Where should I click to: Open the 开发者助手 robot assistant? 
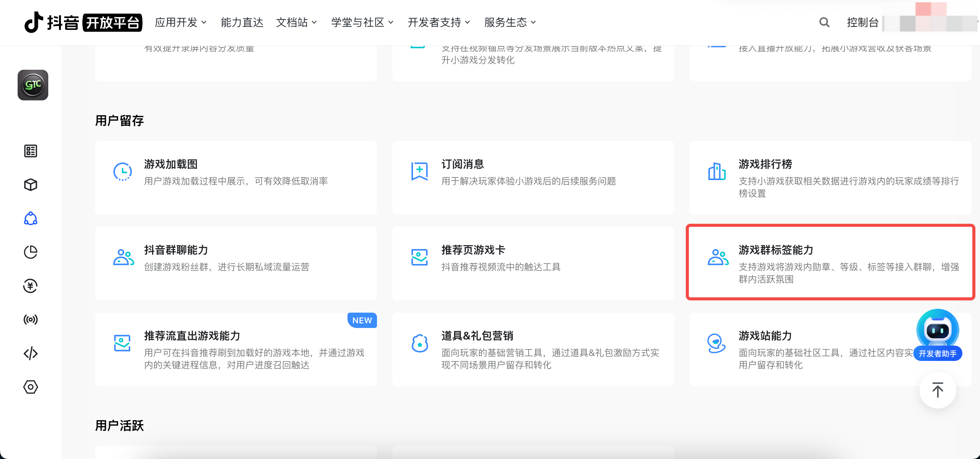coord(937,335)
